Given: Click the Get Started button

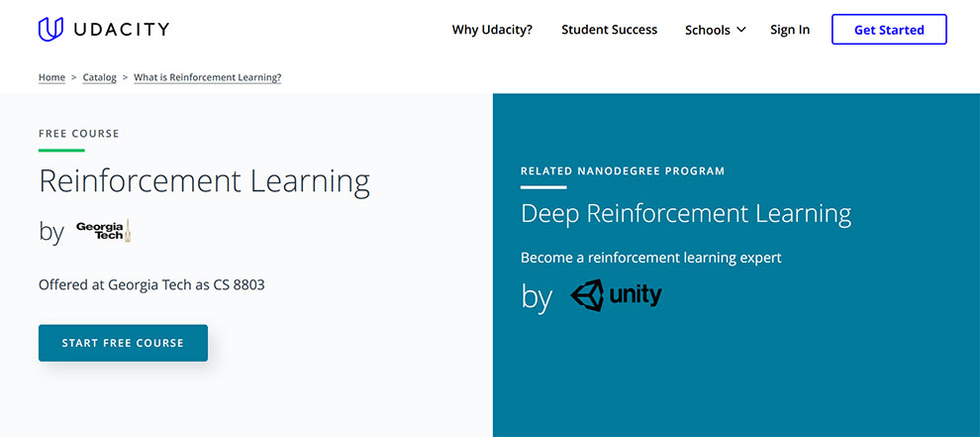Looking at the screenshot, I should tap(889, 30).
